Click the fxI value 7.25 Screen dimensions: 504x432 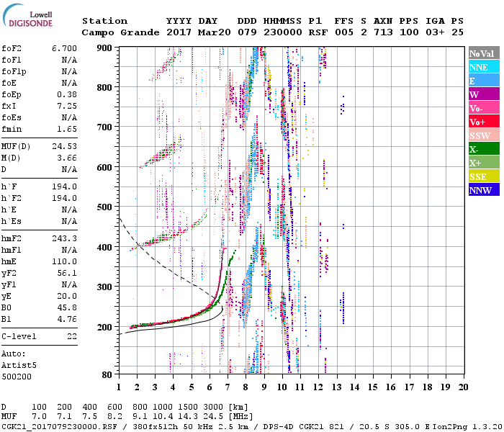pyautogui.click(x=67, y=106)
